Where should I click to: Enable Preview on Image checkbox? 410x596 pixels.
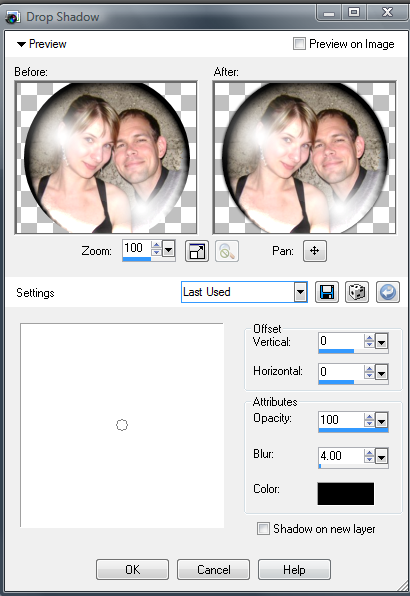(x=299, y=44)
